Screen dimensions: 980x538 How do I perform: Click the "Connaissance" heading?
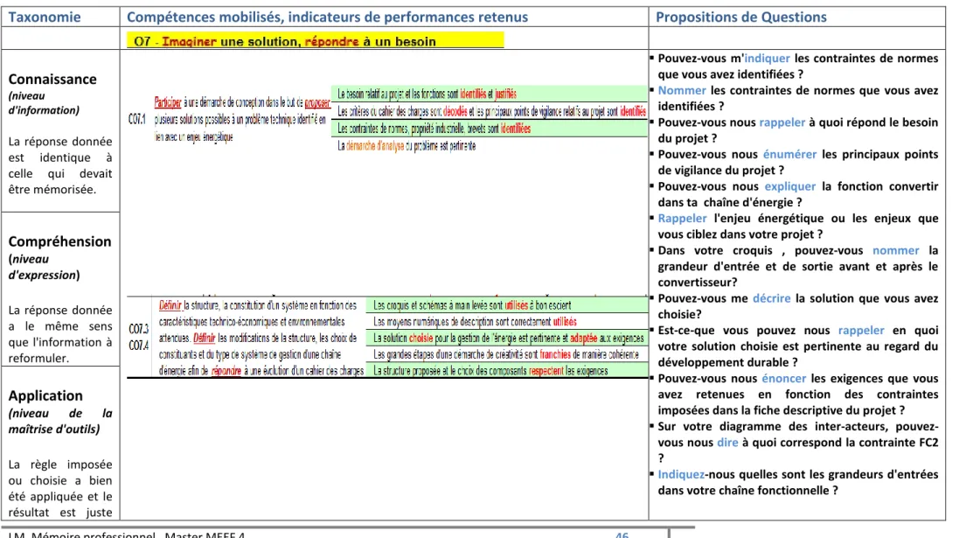[52, 80]
